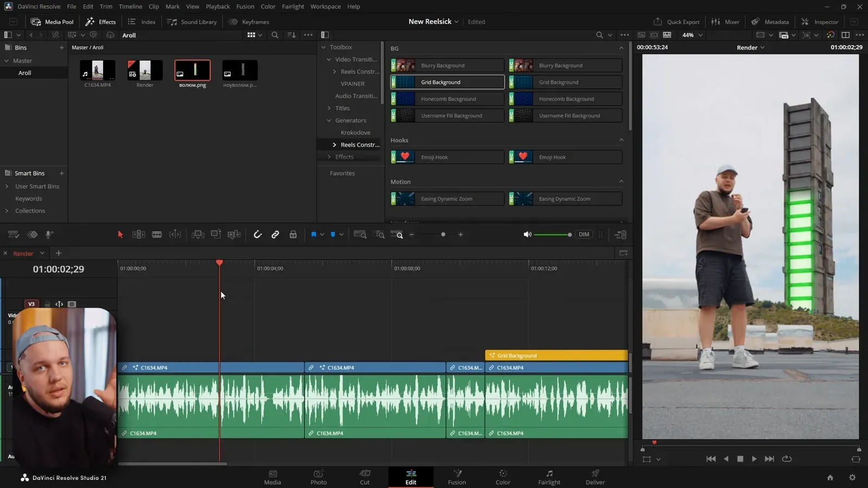This screenshot has width=868, height=488.
Task: Click the Full Extent Zoom icon
Action: click(x=360, y=234)
